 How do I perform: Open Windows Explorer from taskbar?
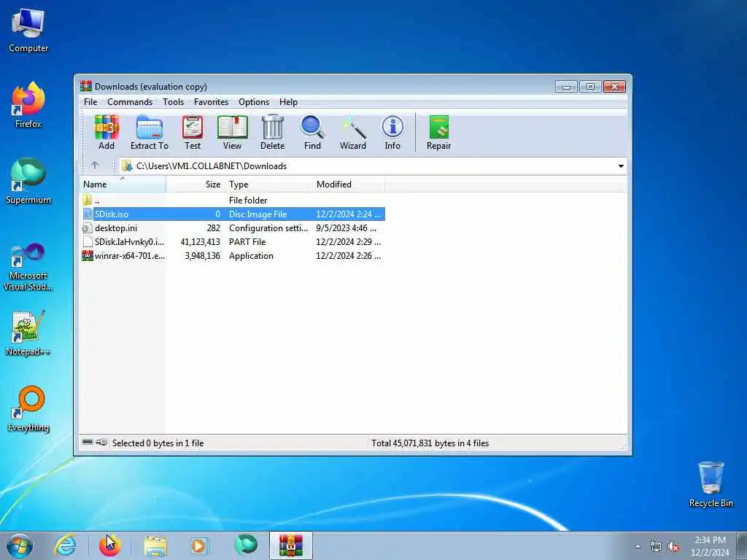pos(155,545)
